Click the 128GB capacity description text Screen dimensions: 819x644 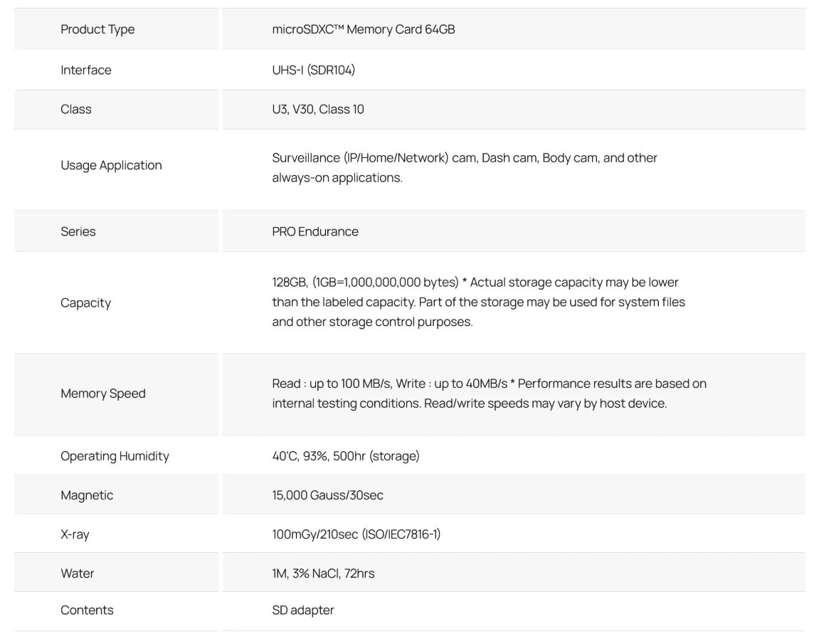click(478, 302)
